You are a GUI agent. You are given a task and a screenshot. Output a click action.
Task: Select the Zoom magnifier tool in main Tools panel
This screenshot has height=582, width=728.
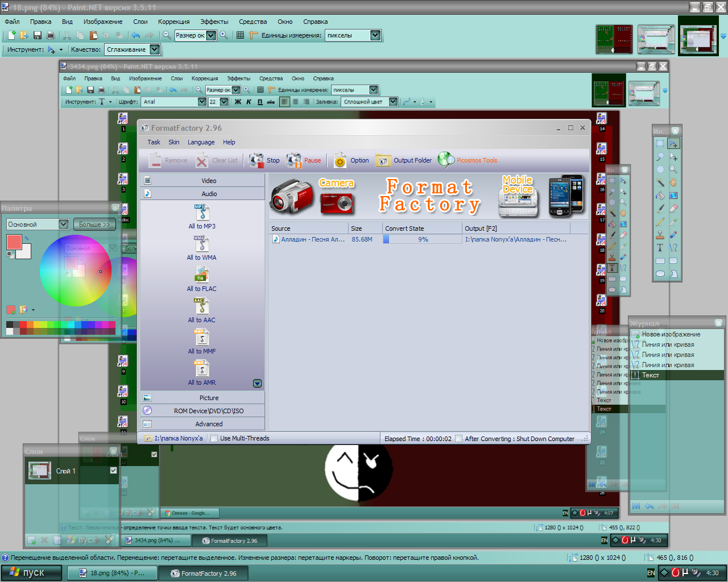click(673, 169)
